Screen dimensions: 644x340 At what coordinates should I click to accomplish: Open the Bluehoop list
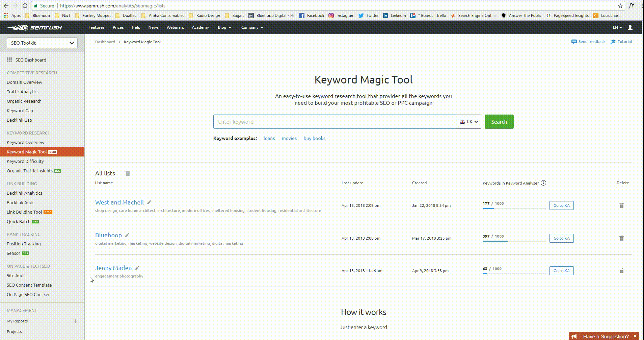pyautogui.click(x=108, y=235)
